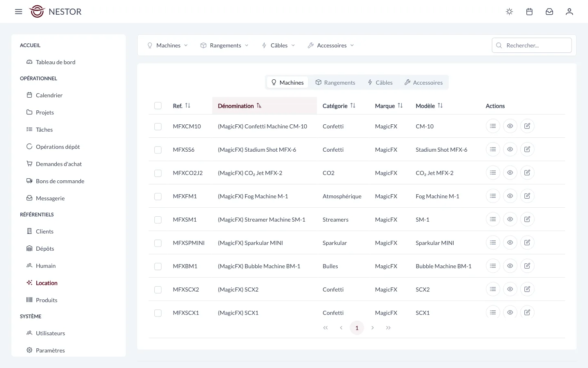Edit the MFXBM1 machine
This screenshot has width=588, height=368.
coord(527,266)
